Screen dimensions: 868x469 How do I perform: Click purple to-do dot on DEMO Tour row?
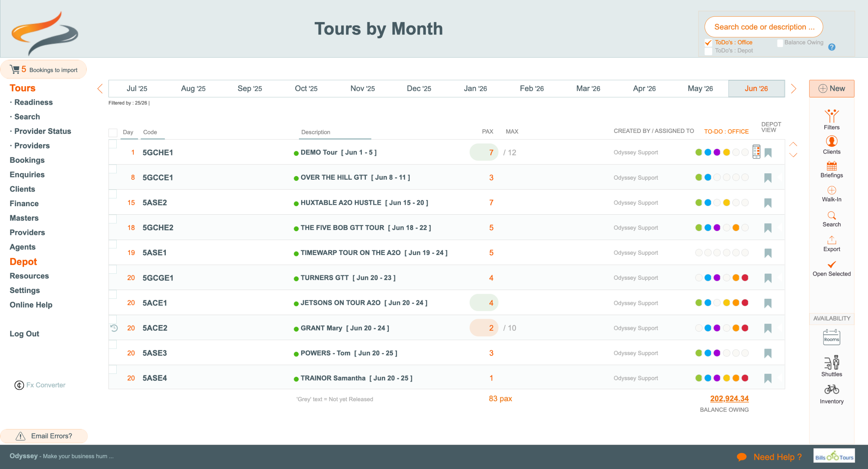[717, 152]
